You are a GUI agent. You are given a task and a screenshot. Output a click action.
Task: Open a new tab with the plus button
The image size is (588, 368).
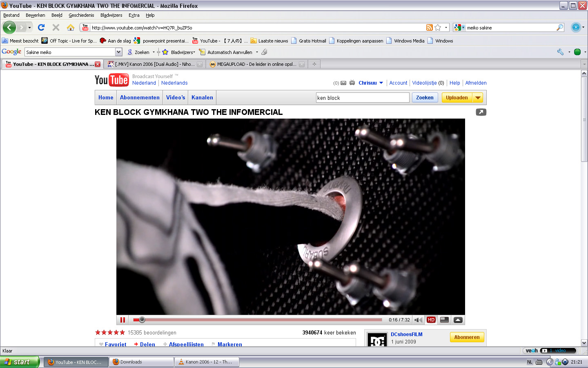(x=314, y=64)
